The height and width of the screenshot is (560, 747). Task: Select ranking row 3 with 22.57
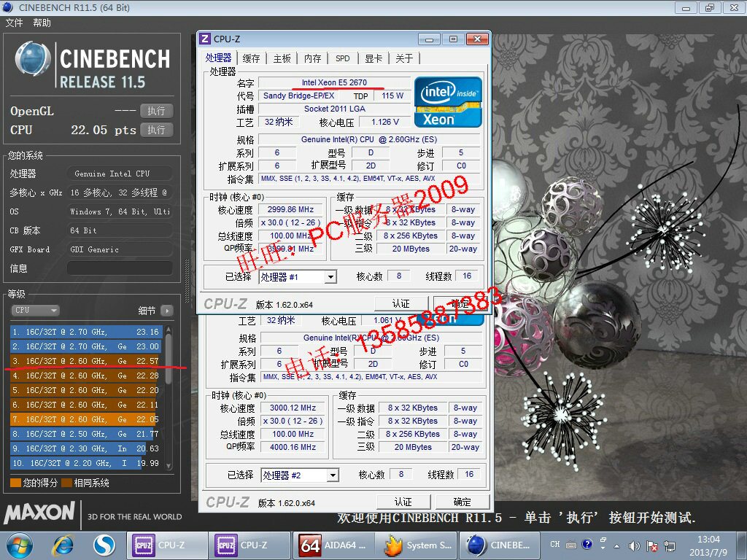tap(86, 361)
